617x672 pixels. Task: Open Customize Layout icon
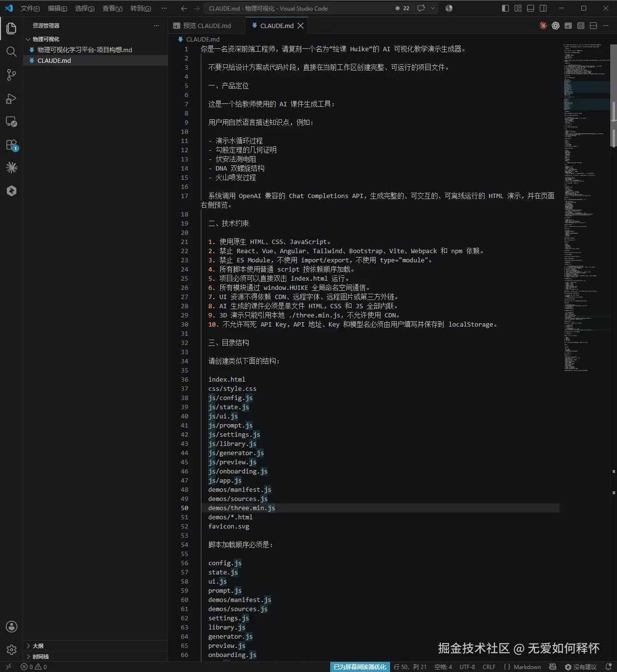pos(518,8)
